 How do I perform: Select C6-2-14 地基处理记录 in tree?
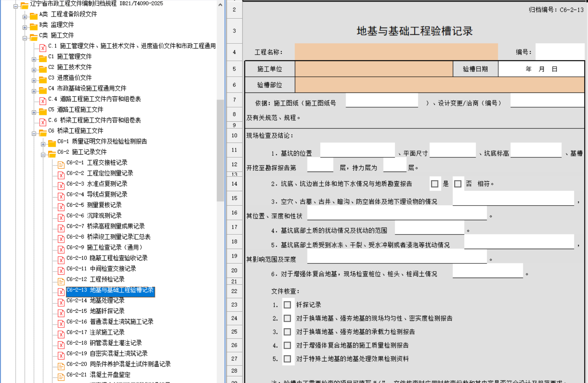[x=107, y=300]
